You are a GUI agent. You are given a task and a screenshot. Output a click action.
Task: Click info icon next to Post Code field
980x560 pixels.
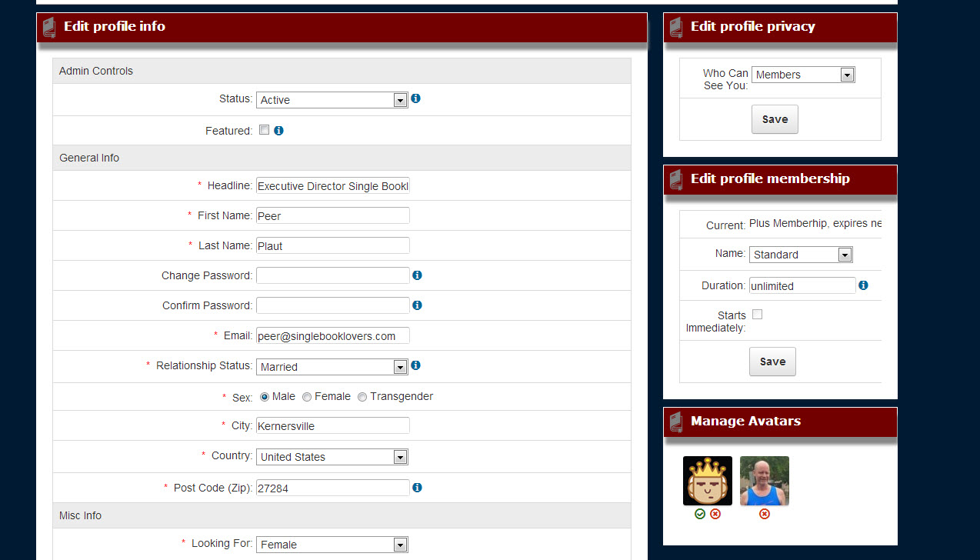(417, 488)
